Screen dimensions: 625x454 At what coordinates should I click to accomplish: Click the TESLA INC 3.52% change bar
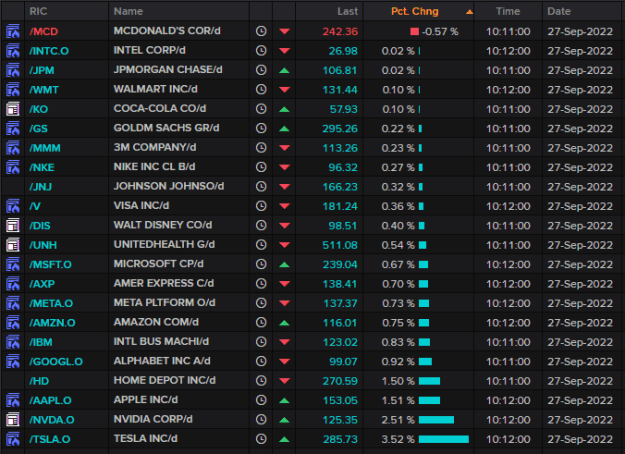444,439
